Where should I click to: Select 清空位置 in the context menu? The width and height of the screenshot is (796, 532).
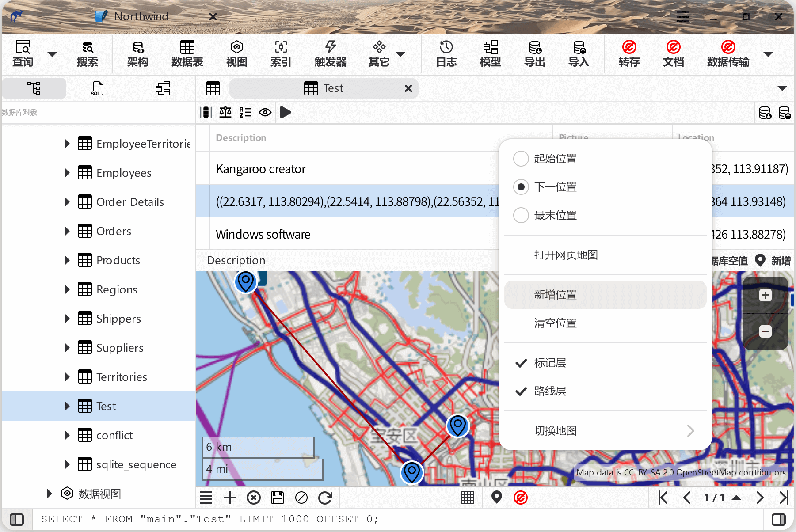pyautogui.click(x=555, y=323)
